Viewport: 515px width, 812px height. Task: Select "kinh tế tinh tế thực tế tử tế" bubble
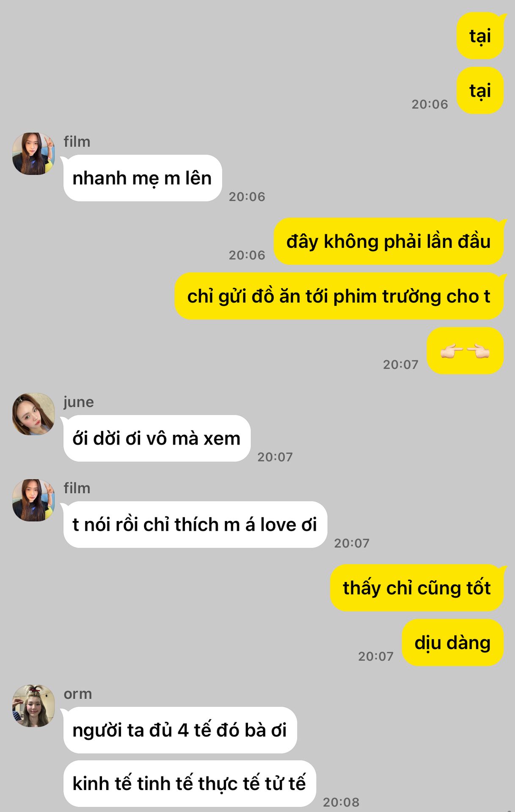tap(190, 783)
